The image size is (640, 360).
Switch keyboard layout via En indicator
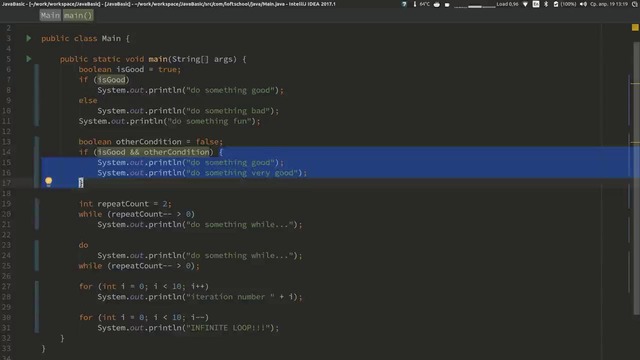(x=536, y=4)
